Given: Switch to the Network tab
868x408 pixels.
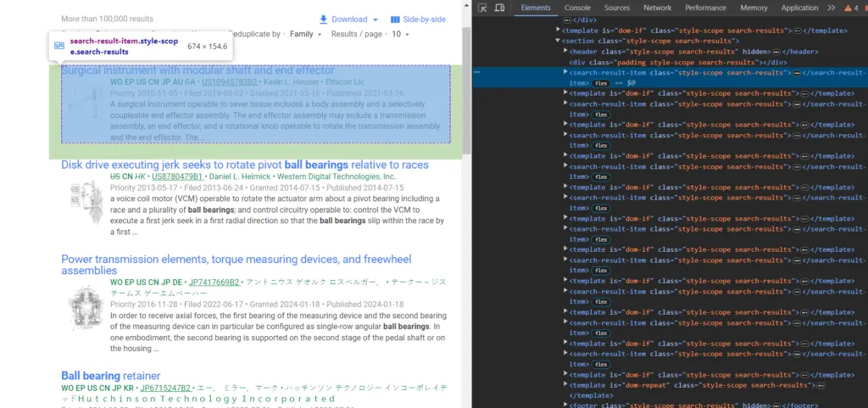Looking at the screenshot, I should pos(657,8).
